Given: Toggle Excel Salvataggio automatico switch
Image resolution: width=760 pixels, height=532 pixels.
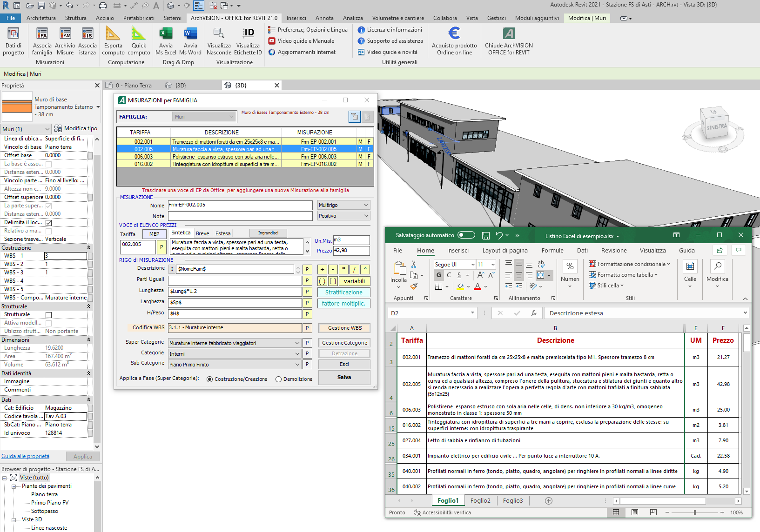Looking at the screenshot, I should [x=466, y=235].
